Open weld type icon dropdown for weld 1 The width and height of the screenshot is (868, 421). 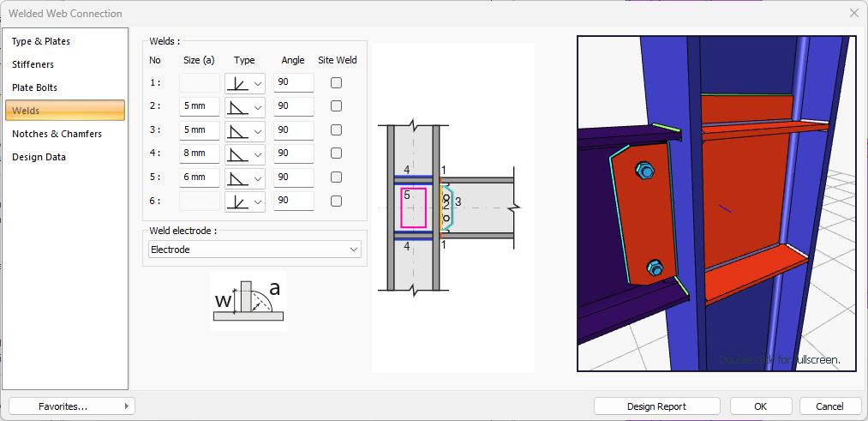click(x=257, y=83)
